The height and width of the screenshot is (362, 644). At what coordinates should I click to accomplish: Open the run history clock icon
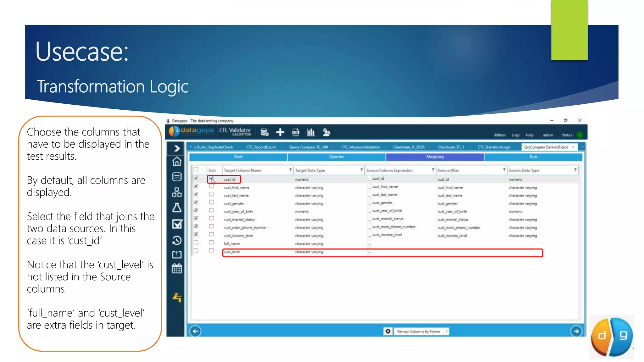177,240
